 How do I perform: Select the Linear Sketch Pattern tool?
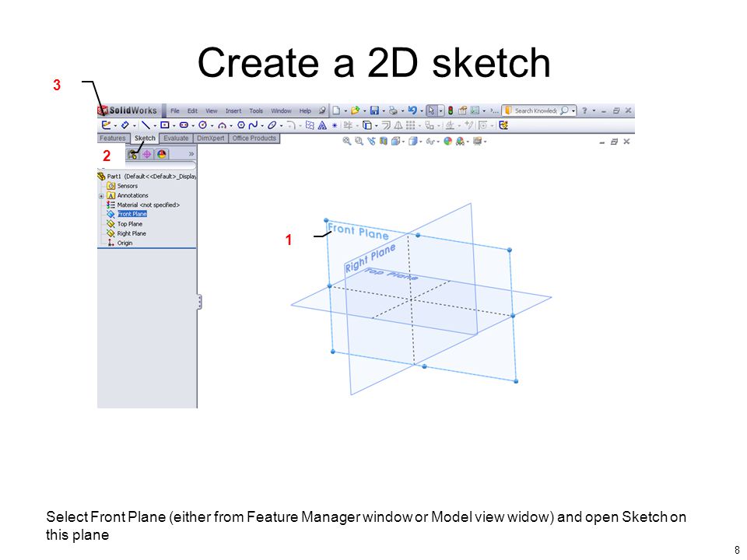410,125
